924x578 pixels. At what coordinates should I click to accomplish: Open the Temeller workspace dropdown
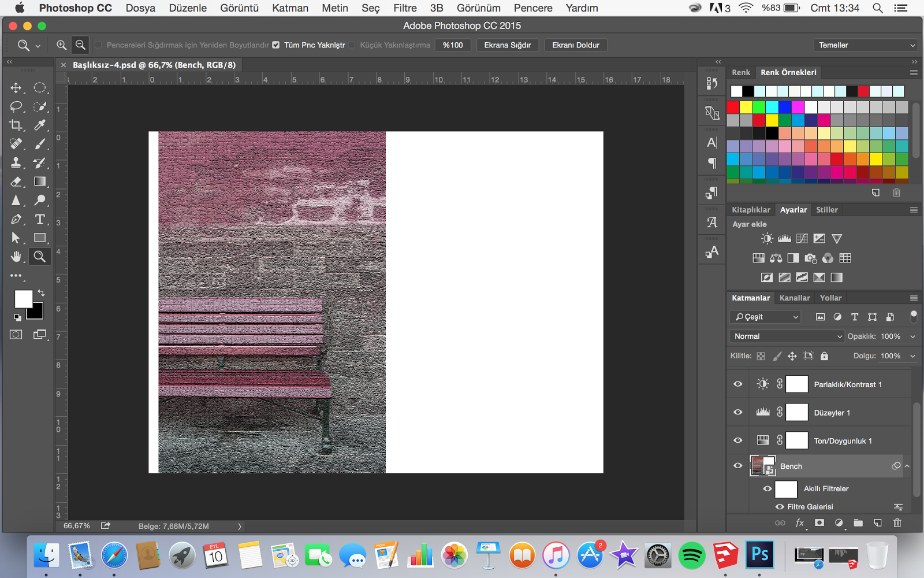865,45
